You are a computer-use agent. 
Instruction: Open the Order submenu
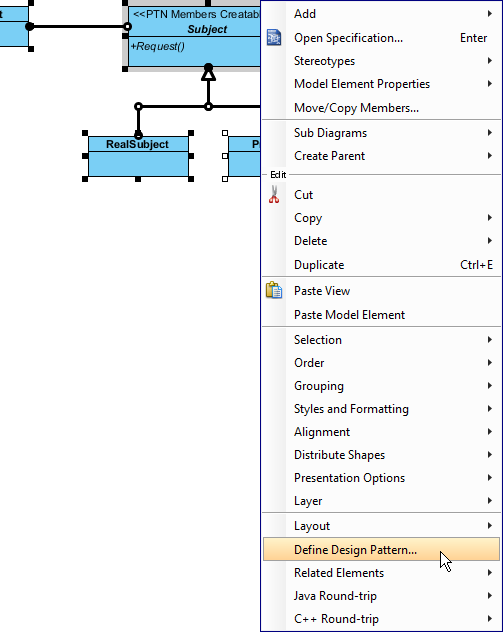pos(381,363)
